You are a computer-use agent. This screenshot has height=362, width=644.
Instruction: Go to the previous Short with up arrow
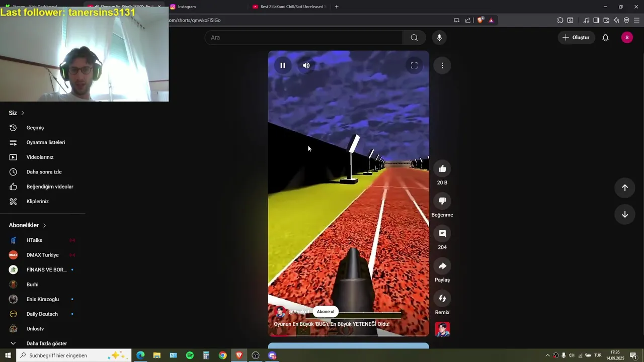[624, 188]
